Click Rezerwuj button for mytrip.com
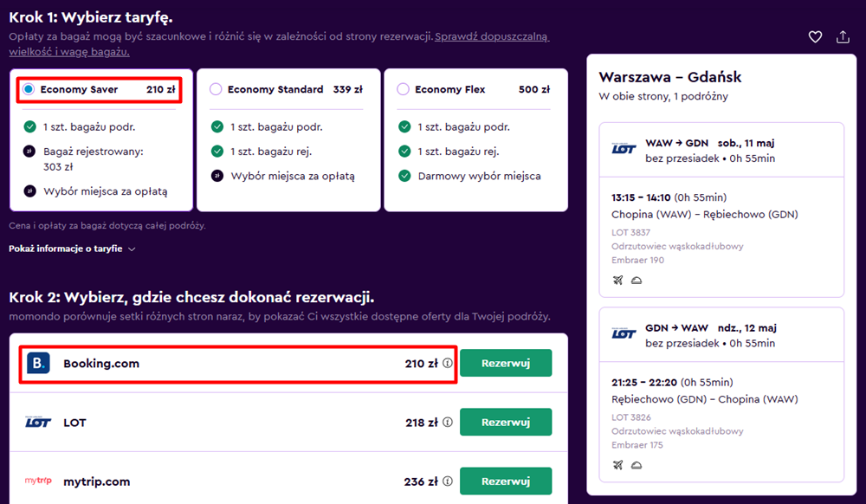Screen dimensions: 866x504 [506, 481]
